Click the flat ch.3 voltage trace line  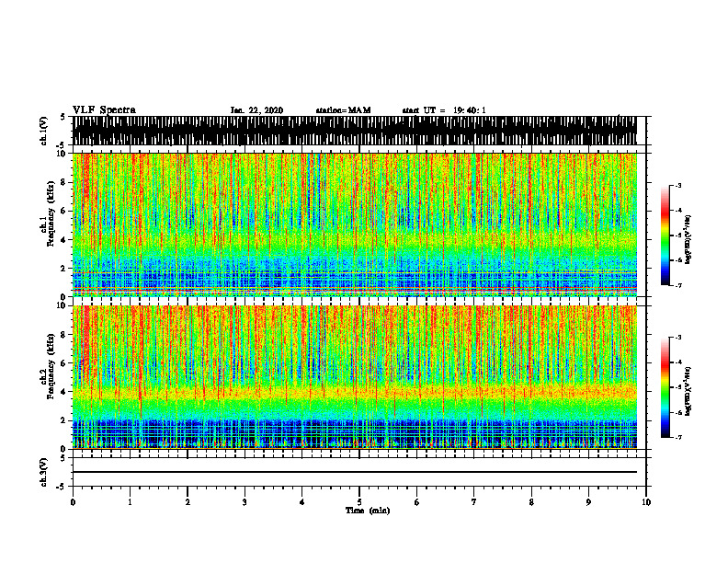[x=355, y=472]
